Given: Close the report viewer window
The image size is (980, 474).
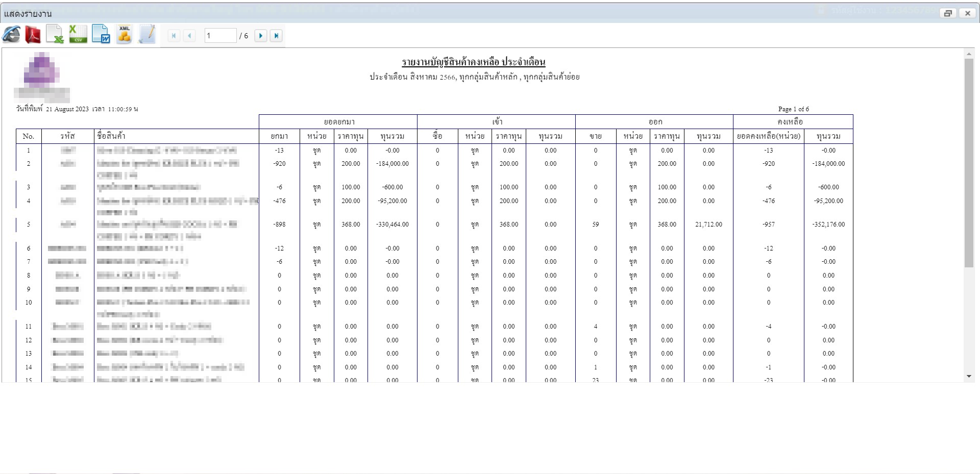Looking at the screenshot, I should tap(967, 13).
